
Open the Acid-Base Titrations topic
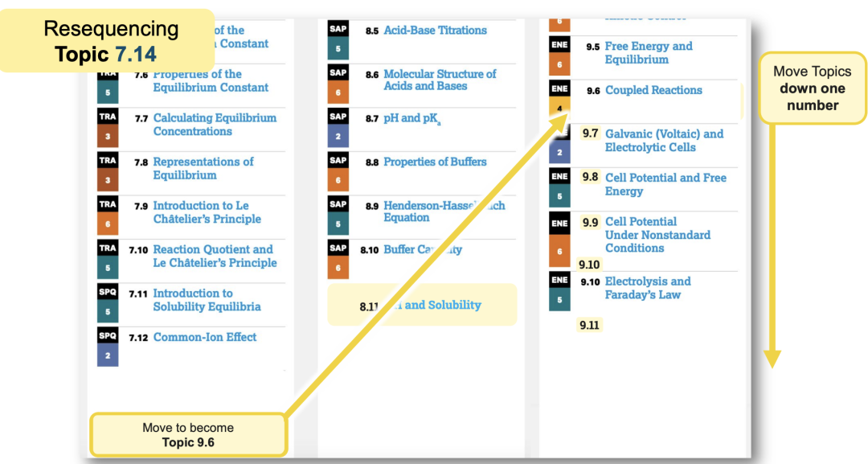pos(435,31)
